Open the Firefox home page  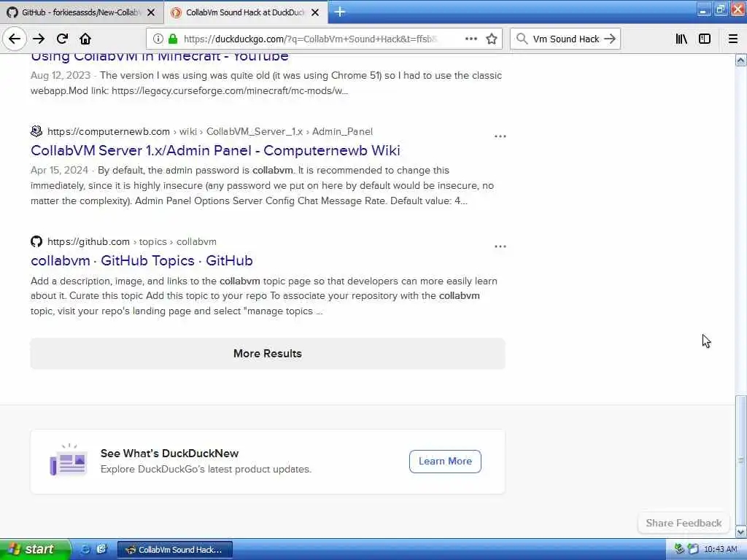pyautogui.click(x=85, y=39)
